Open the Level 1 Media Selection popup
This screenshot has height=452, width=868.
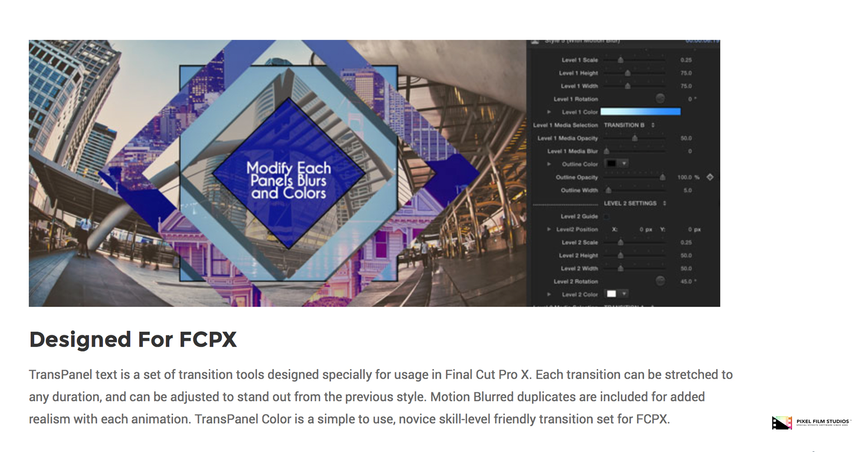tap(629, 125)
